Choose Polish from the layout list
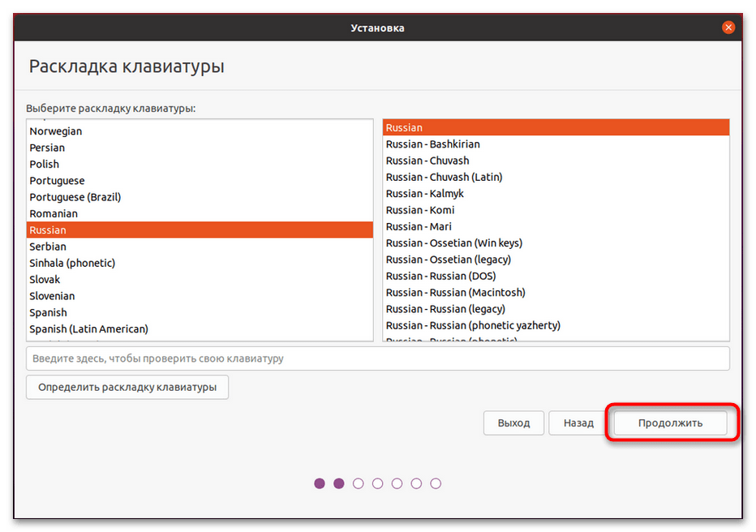Screen dimensions: 756x532 click(x=45, y=164)
